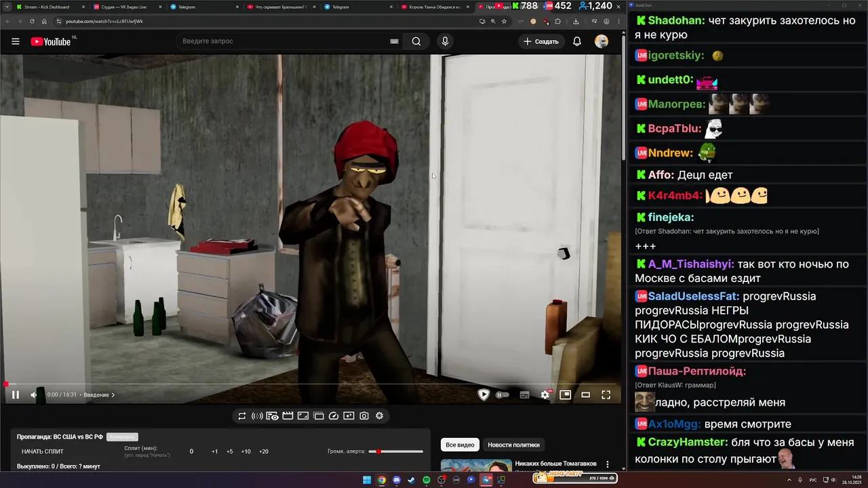
Task: Expand the Введение chapter list
Action: [99, 395]
